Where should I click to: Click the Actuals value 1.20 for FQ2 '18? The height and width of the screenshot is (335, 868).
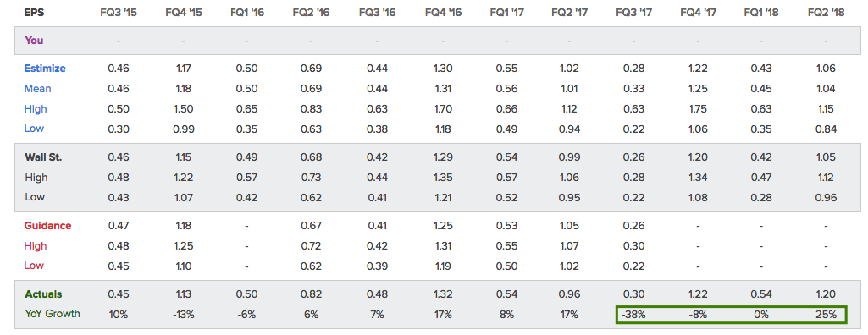tap(826, 294)
